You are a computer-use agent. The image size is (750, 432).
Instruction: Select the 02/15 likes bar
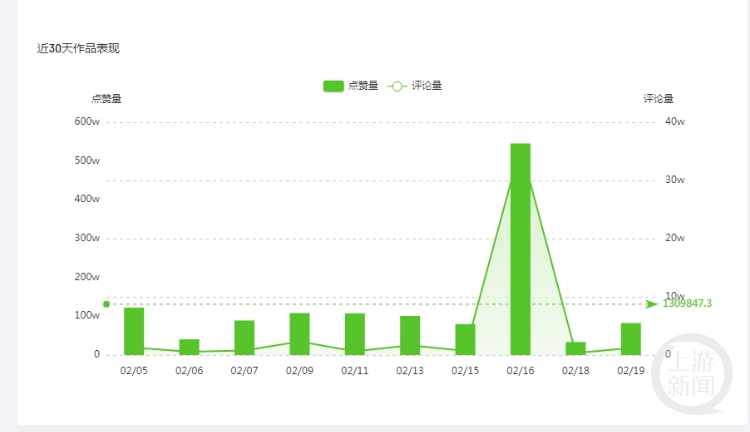(x=465, y=339)
